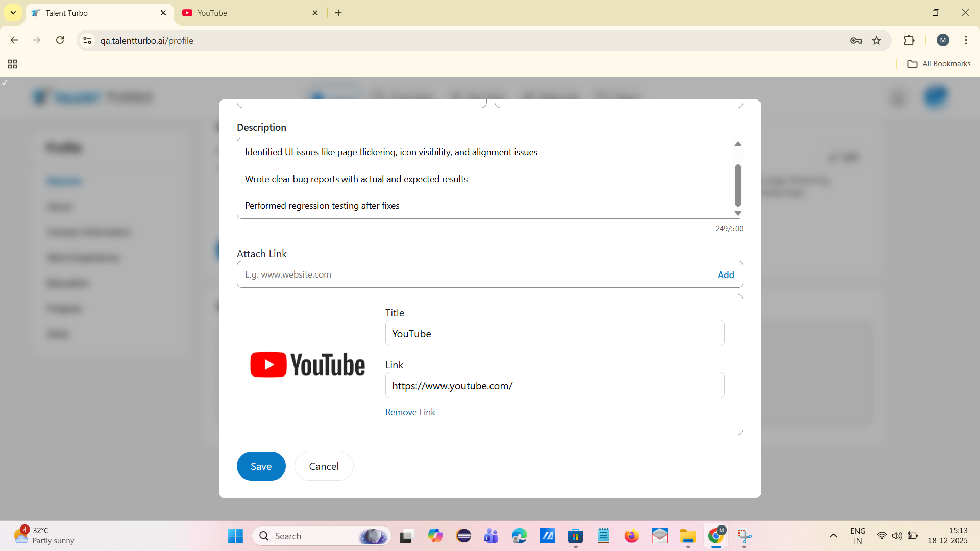Expand the tab search dropdown

click(13, 13)
